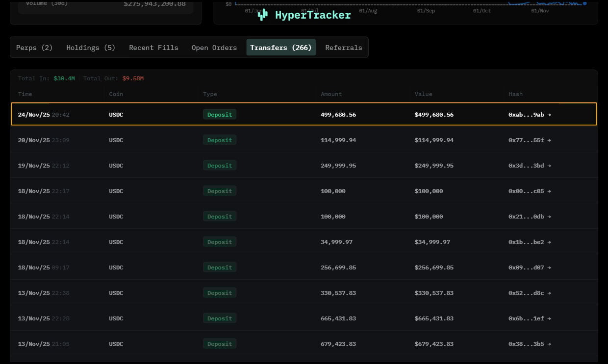Click the arrow icon next to 0x3d...3bd
608x364 pixels.
coord(549,165)
